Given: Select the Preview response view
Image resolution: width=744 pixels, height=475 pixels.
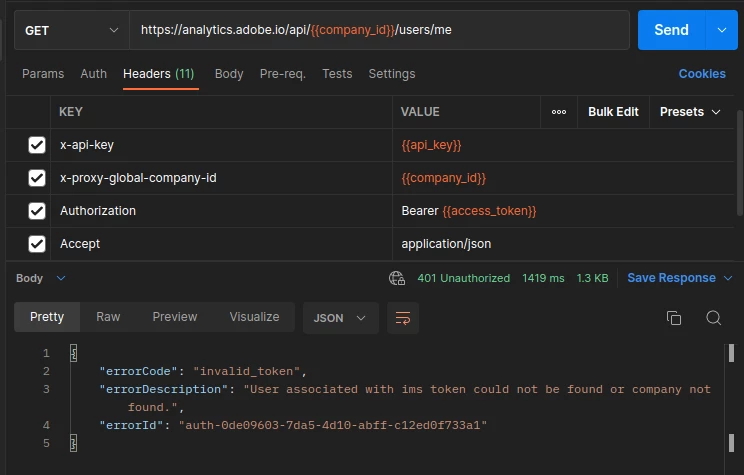Looking at the screenshot, I should [175, 317].
